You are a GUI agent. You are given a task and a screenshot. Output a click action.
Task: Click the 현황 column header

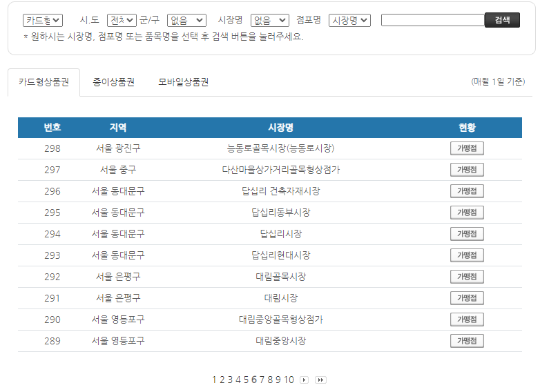click(467, 128)
